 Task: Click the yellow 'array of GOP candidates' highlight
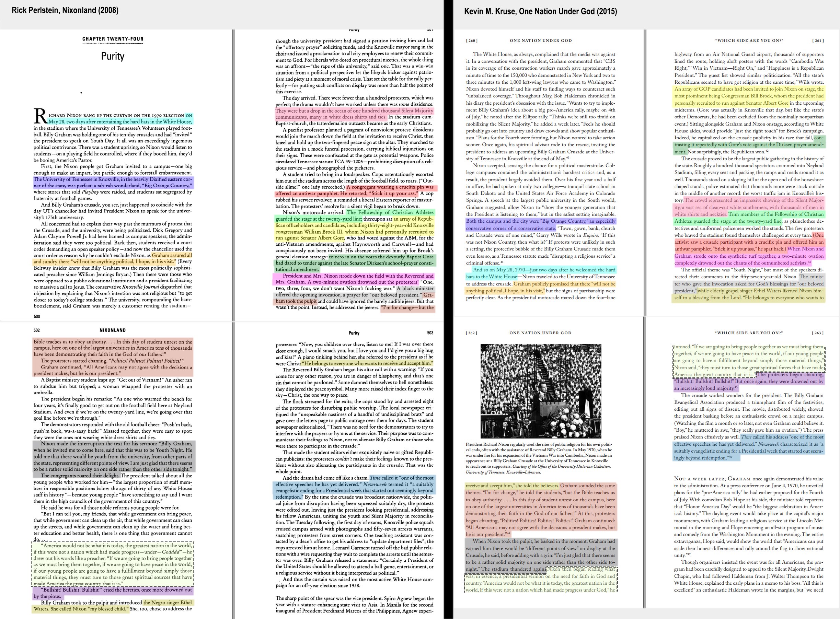pyautogui.click(x=749, y=96)
